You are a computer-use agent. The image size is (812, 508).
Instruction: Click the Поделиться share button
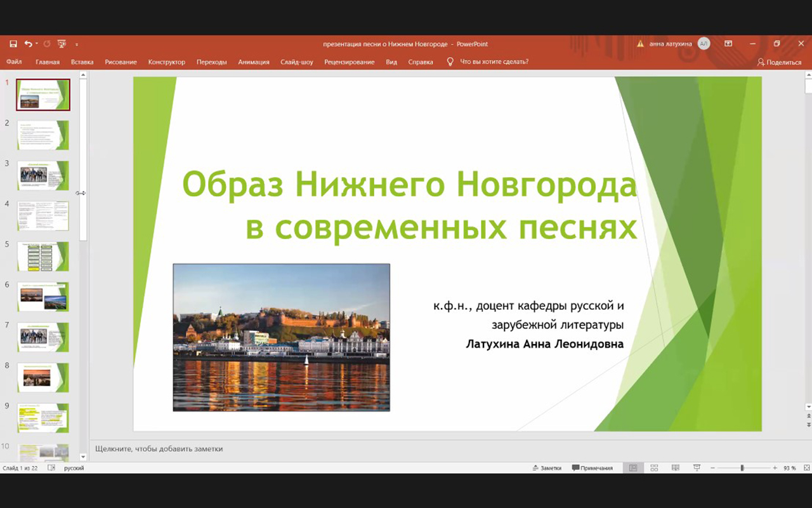coord(779,62)
